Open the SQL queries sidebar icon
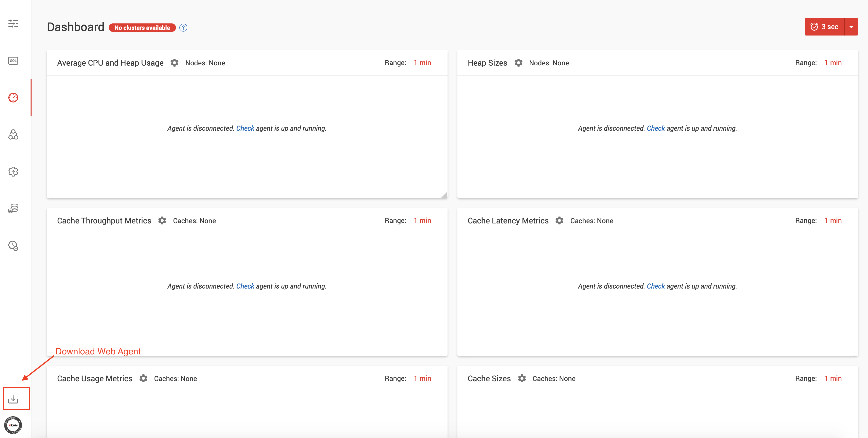 pos(13,61)
